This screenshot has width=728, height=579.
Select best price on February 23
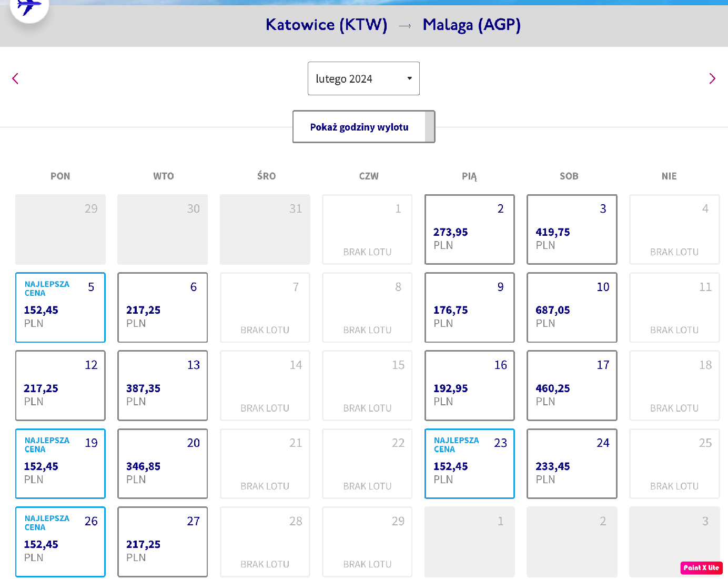470,464
